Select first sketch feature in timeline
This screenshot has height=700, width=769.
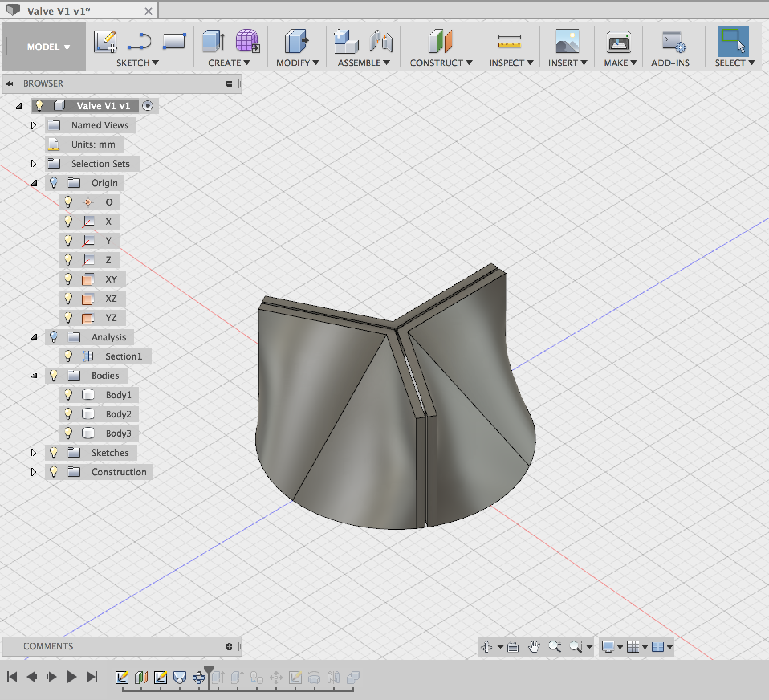coord(122,678)
